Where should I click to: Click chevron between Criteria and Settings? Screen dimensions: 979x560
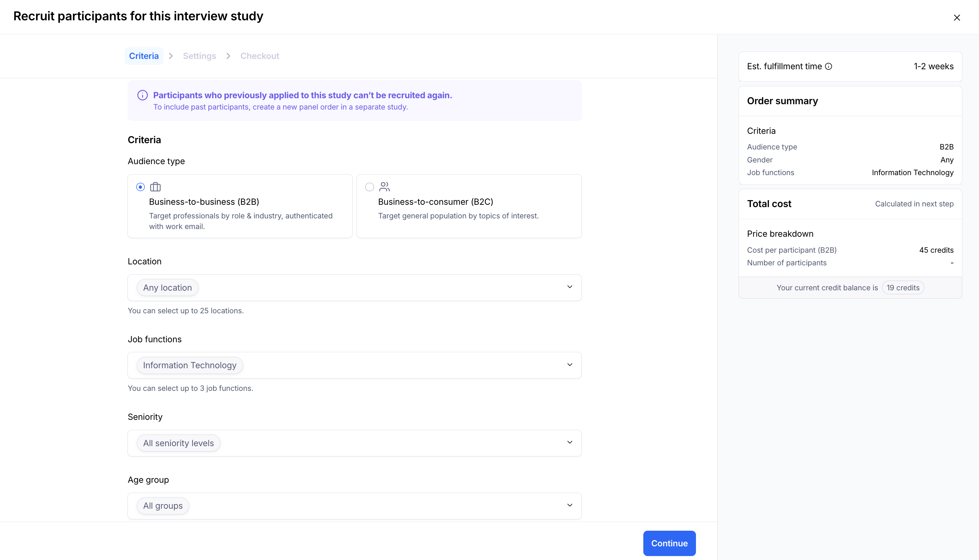(x=171, y=56)
